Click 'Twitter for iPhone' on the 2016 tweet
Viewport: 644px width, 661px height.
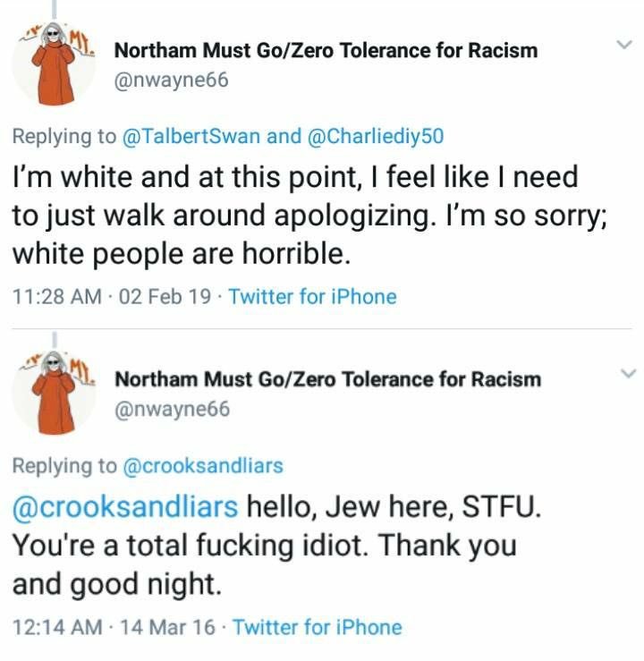317,627
